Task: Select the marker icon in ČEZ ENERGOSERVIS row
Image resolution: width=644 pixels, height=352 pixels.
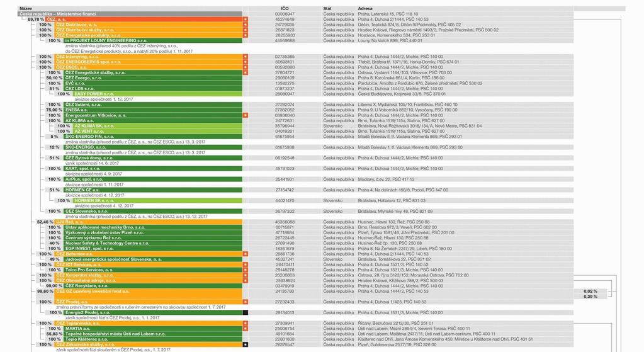Action: (x=245, y=62)
